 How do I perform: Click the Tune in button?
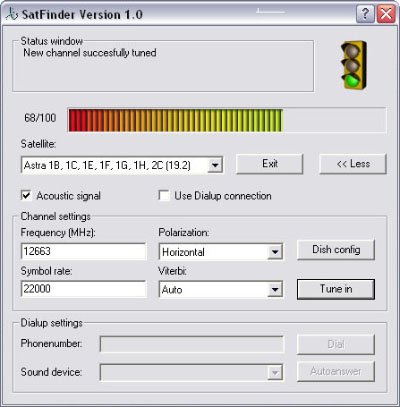pos(336,289)
